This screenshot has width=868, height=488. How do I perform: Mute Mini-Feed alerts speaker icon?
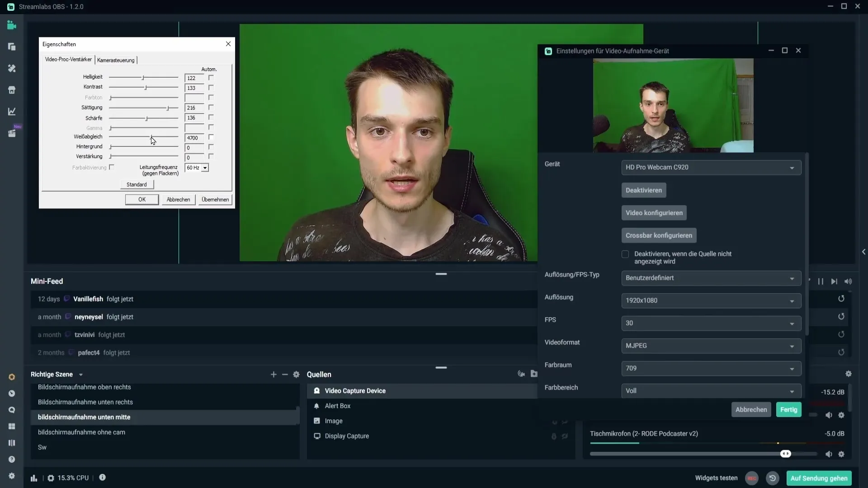coord(848,282)
